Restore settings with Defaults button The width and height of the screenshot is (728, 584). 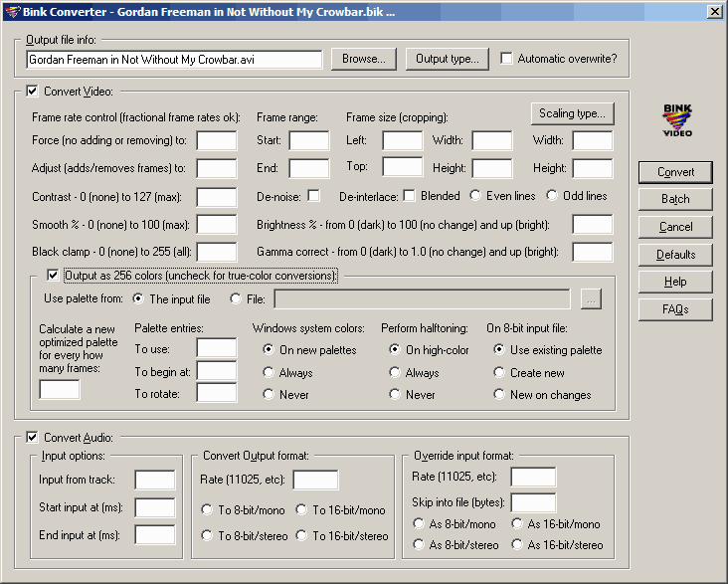(x=675, y=255)
